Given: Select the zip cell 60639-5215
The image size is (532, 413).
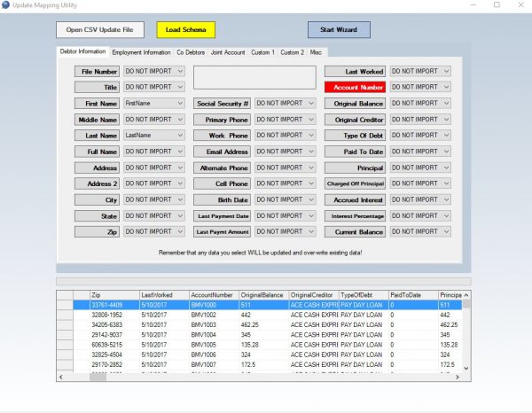Looking at the screenshot, I should tap(114, 345).
